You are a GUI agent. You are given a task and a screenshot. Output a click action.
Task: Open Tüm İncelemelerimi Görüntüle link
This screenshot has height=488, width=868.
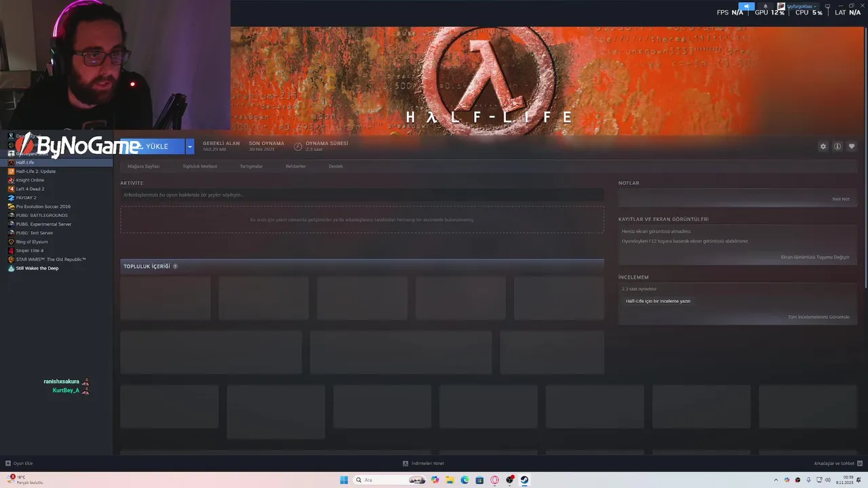coord(818,317)
